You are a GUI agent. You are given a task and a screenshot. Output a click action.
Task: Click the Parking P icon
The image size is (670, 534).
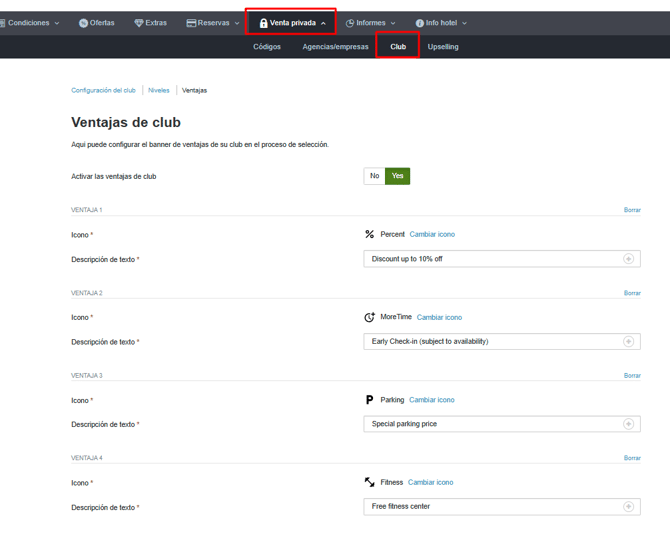coord(370,400)
